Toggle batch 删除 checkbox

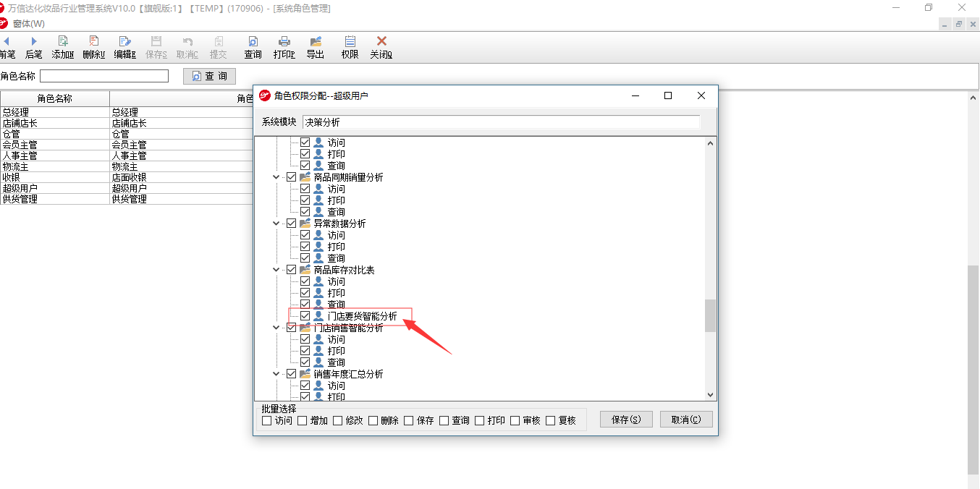coord(373,420)
